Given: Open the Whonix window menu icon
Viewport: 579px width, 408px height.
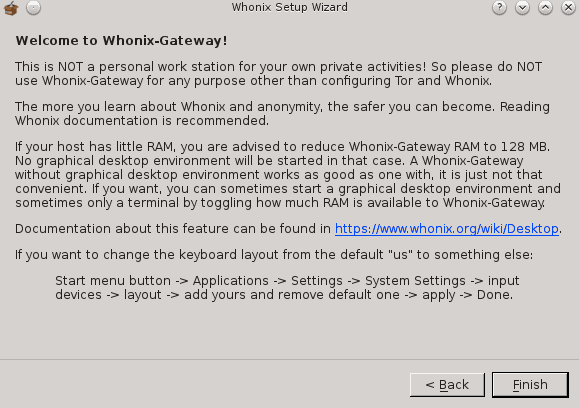Looking at the screenshot, I should [11, 8].
